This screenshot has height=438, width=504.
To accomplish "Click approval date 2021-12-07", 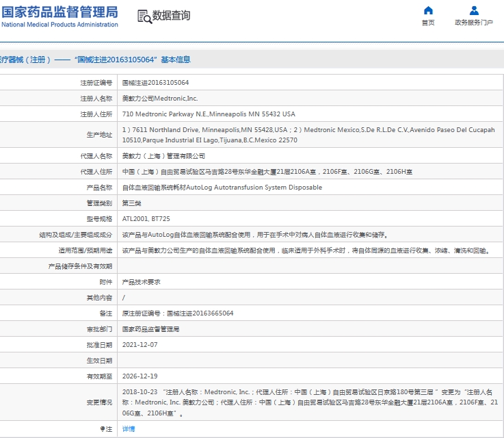I will click(140, 345).
